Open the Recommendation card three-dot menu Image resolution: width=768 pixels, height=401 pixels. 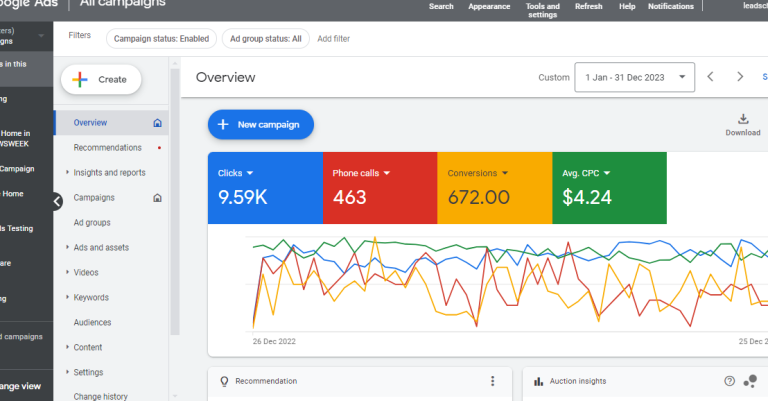(x=492, y=381)
